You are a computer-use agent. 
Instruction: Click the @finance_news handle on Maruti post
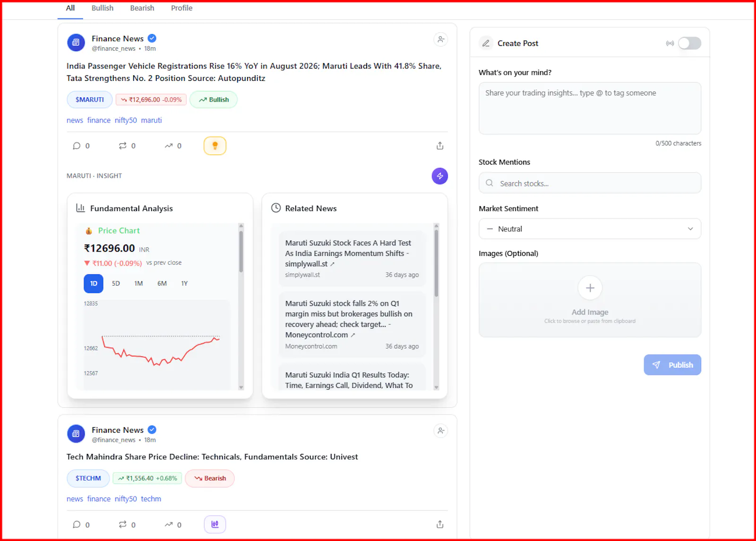(x=113, y=49)
